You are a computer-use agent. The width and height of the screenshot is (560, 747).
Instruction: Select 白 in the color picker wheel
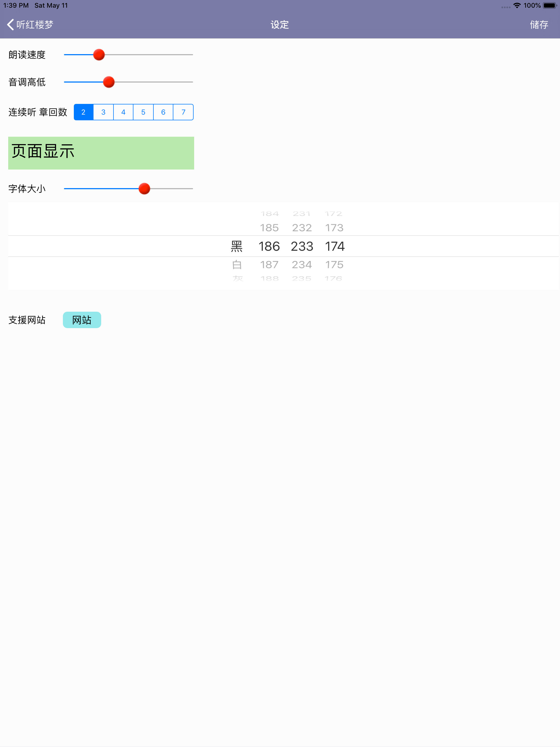pyautogui.click(x=237, y=264)
